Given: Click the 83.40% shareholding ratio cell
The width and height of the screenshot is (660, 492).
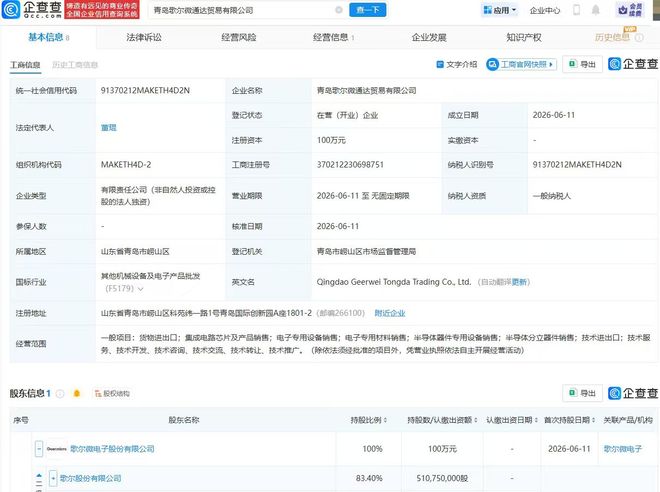Looking at the screenshot, I should 369,479.
